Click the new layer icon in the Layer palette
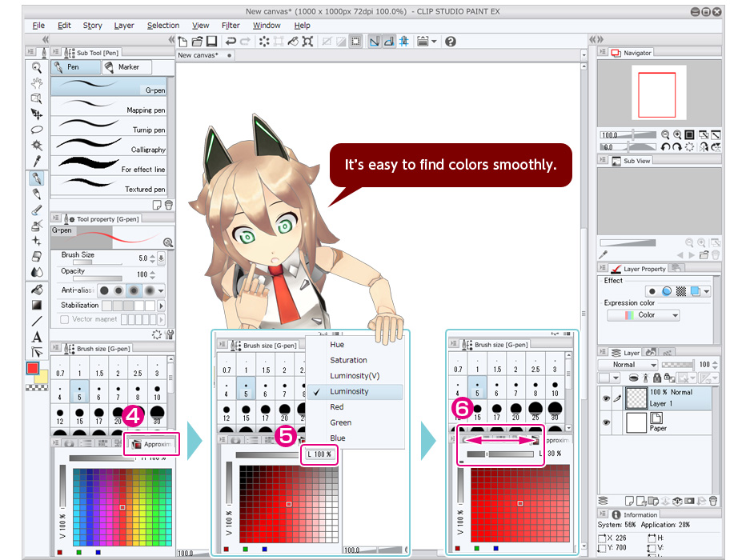The width and height of the screenshot is (746, 560). [x=630, y=500]
